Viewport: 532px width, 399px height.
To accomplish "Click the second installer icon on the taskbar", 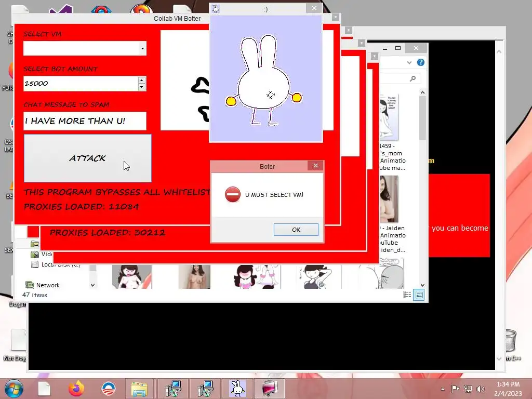I will click(x=205, y=389).
